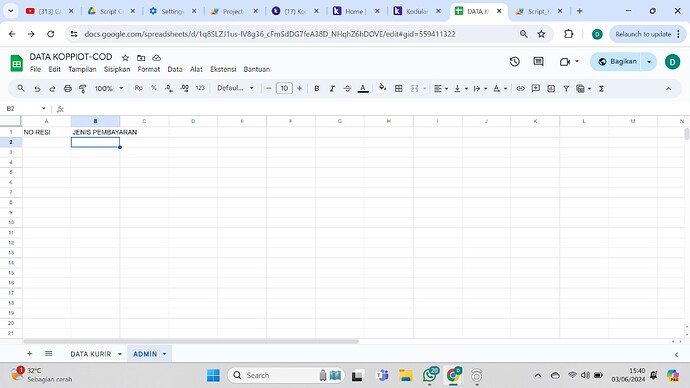Click the insert chart icon
This screenshot has width=690, height=388.
[551, 88]
